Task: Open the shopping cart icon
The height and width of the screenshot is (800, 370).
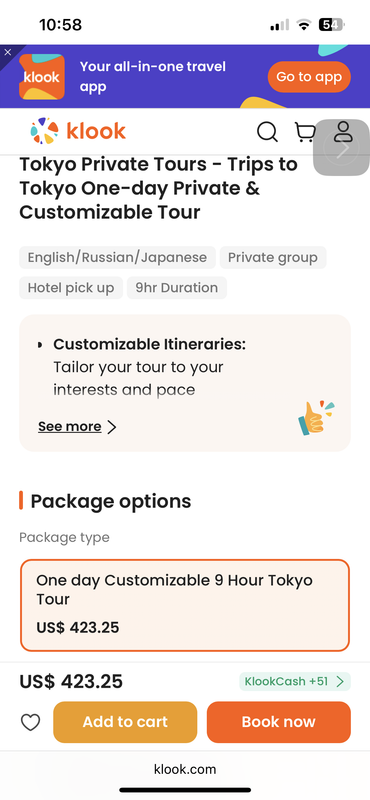Action: coord(305,132)
